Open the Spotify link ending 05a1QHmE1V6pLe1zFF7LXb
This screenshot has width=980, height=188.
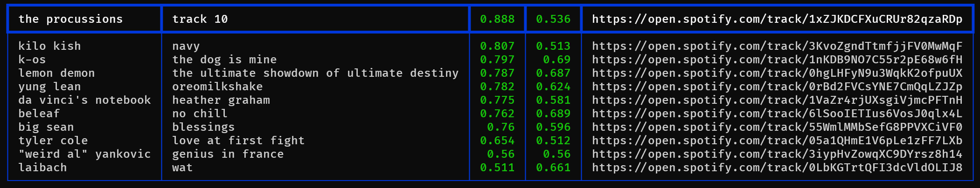click(777, 141)
